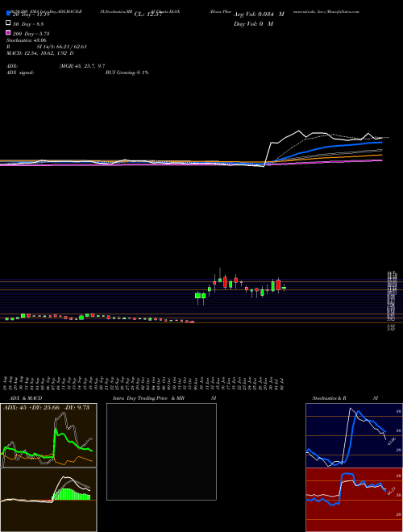Open the MACD histogram mini chart
The height and width of the screenshot is (532, 403).
click(48, 500)
